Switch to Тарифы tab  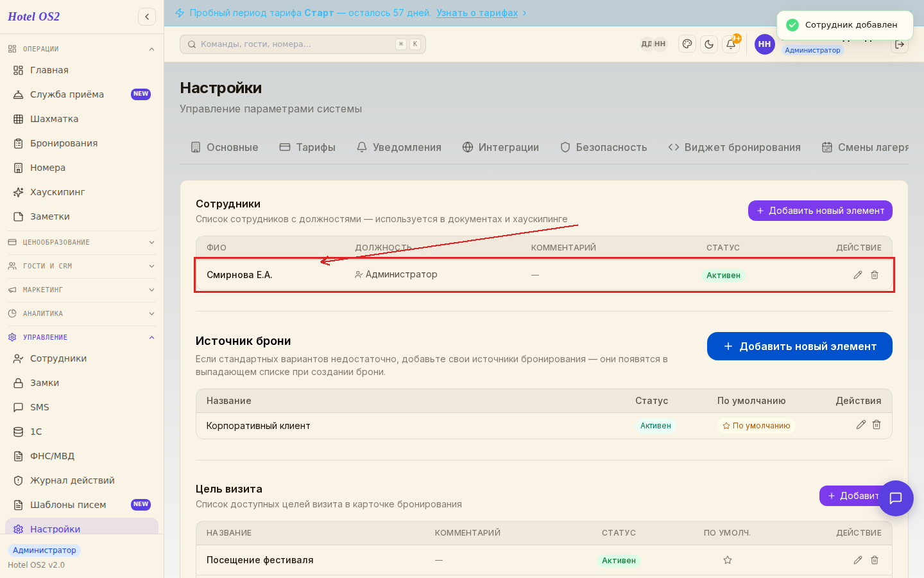pyautogui.click(x=307, y=147)
